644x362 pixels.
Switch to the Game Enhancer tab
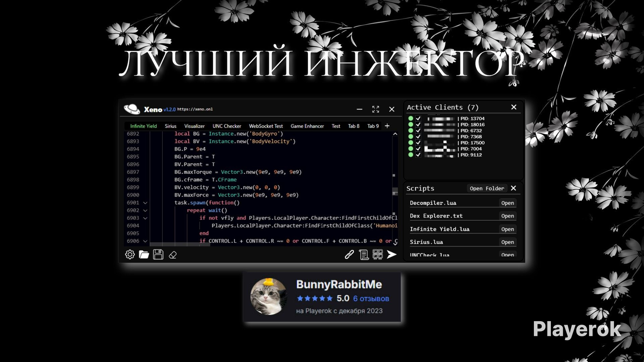(x=307, y=126)
